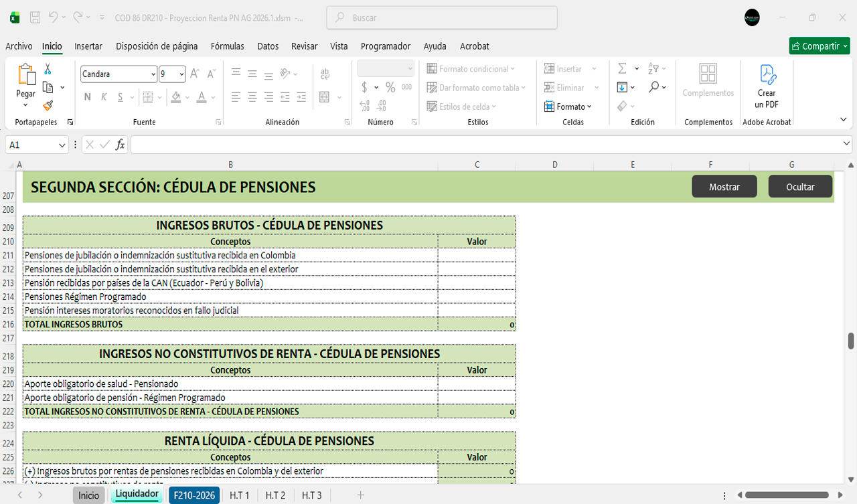Open the Candara font name dropdown

pyautogui.click(x=153, y=74)
